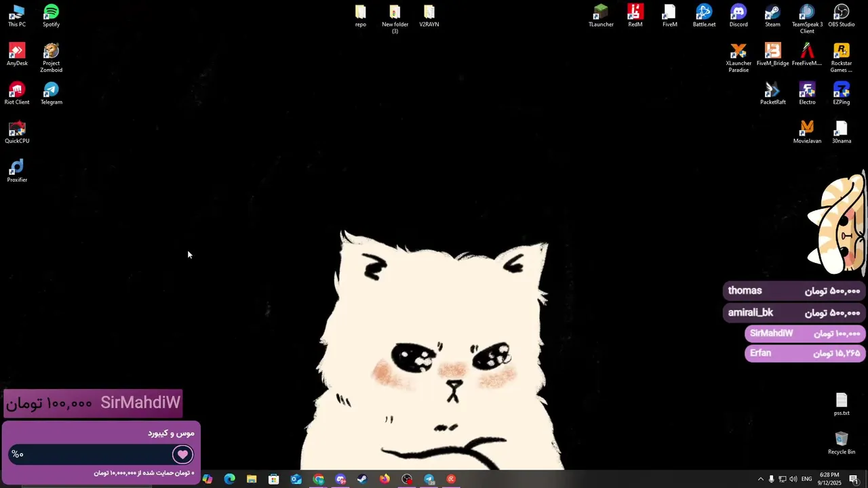
Task: Select the Proxifier desktop icon
Action: click(17, 171)
